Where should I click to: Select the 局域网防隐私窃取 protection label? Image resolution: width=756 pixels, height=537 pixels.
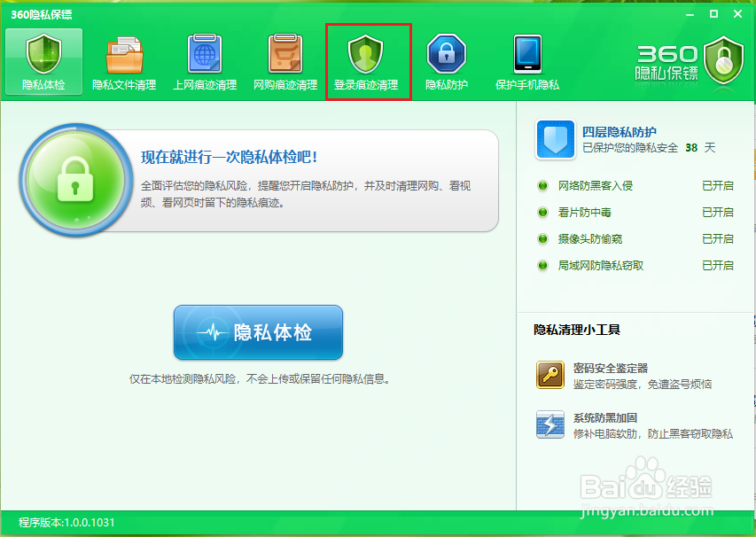click(x=601, y=265)
